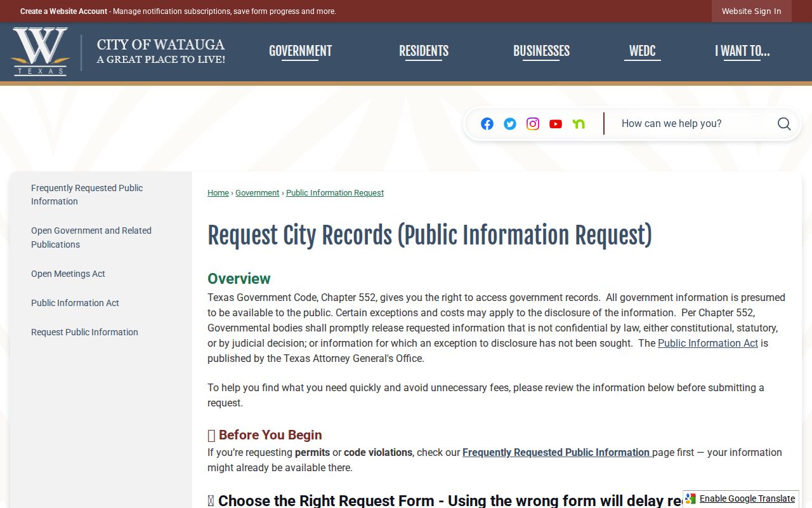Click the City of Watauga site title
The image size is (812, 508).
[x=160, y=51]
